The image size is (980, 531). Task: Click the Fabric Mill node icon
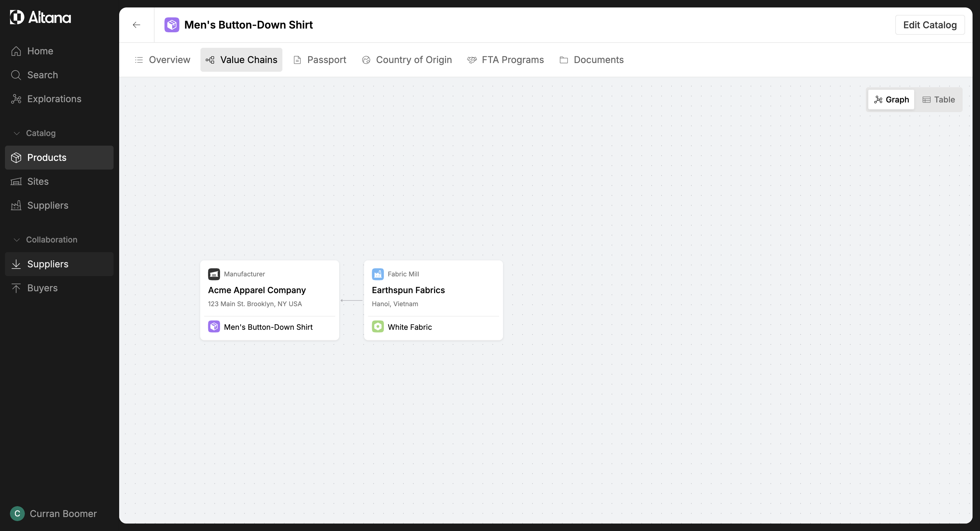tap(377, 274)
